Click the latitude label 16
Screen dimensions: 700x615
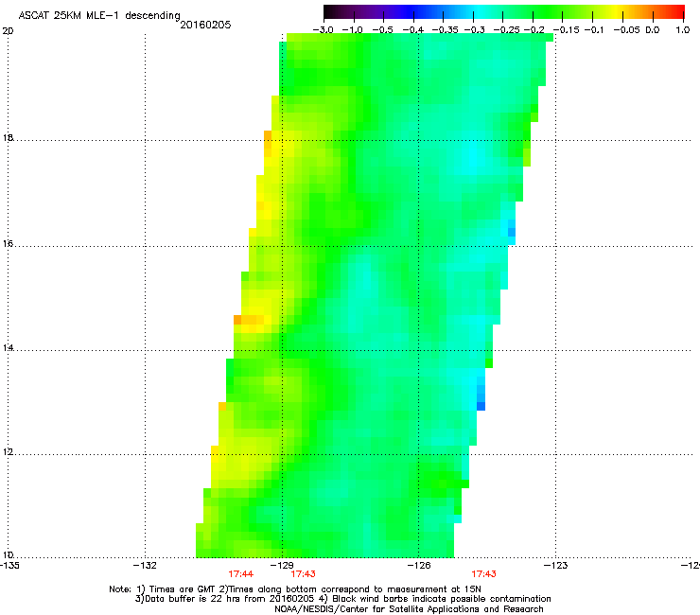pyautogui.click(x=8, y=244)
